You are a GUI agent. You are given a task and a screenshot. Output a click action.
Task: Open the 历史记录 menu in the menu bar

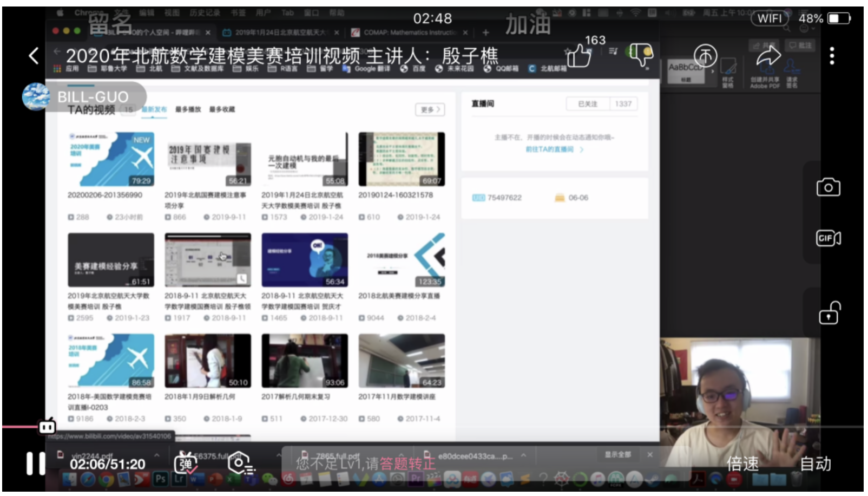[x=205, y=12]
